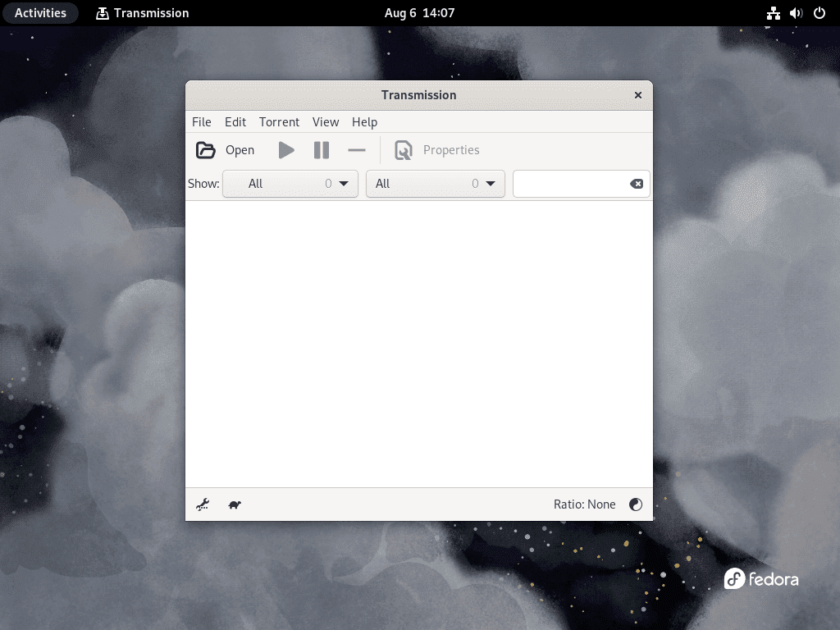The height and width of the screenshot is (630, 840).
Task: Open the second All tracker dropdown
Action: pyautogui.click(x=435, y=184)
